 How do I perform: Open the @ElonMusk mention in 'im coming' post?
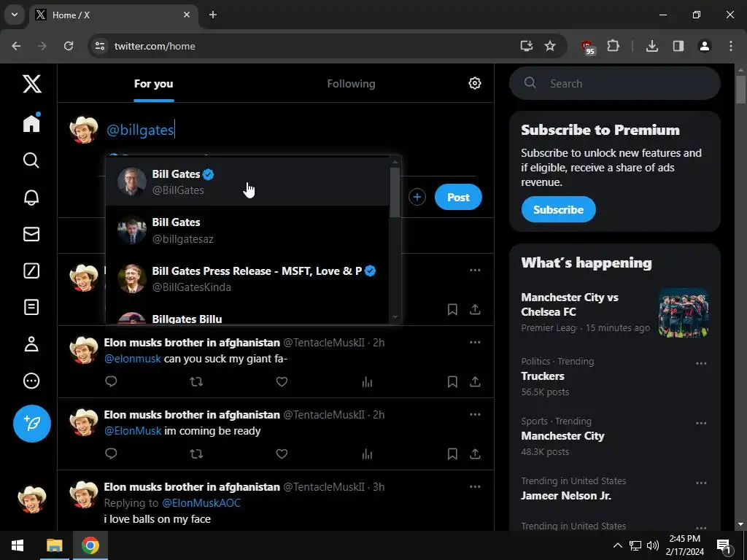click(133, 431)
